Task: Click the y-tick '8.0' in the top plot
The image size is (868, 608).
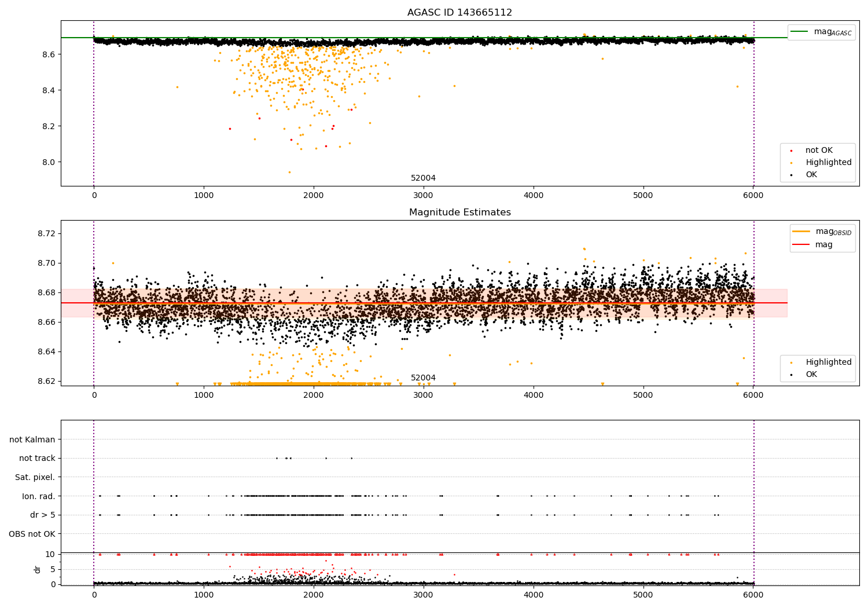Action: click(49, 162)
